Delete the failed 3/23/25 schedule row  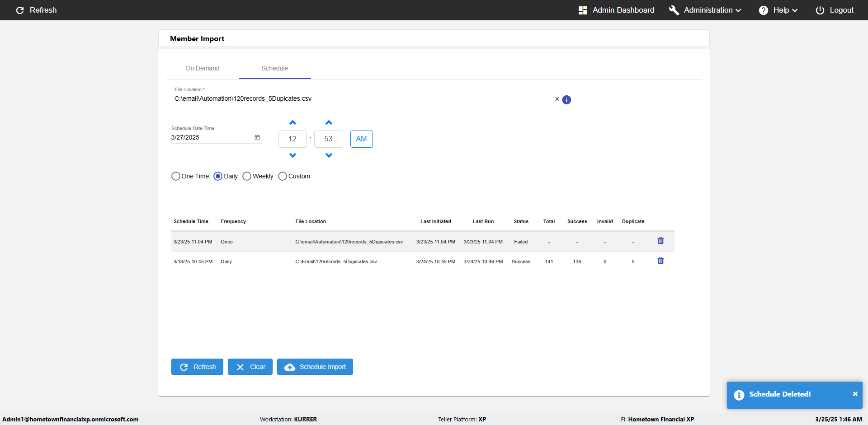tap(660, 241)
